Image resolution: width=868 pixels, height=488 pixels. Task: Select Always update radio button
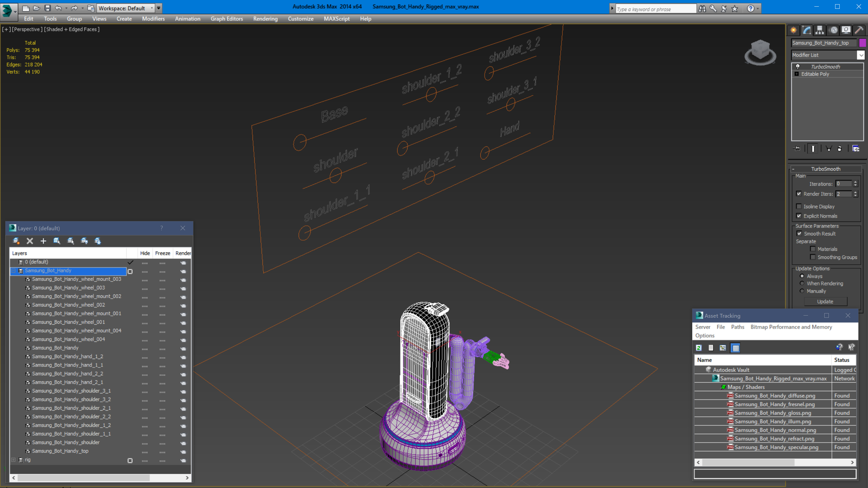pos(802,276)
